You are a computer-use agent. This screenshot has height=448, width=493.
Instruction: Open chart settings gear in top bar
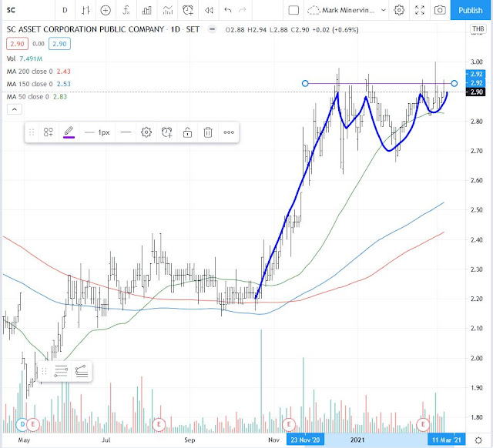click(x=399, y=10)
